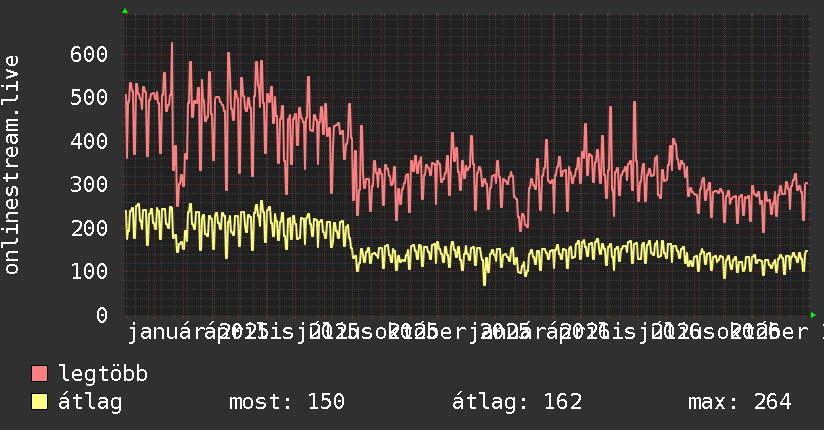Click the pink legtöbb legend swatch
Viewport: 824px width, 430px height.
39,374
